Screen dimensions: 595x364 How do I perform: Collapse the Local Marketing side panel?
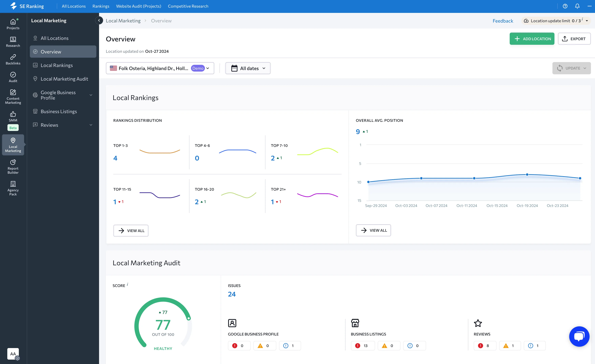[99, 21]
